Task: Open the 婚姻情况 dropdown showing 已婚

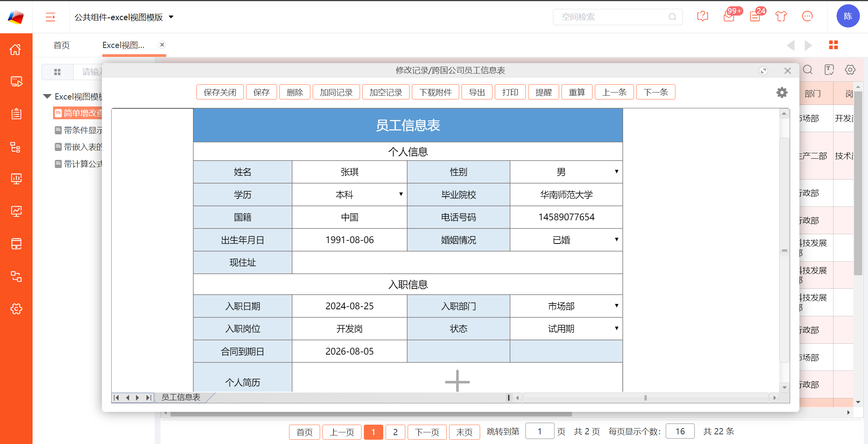Action: 617,239
